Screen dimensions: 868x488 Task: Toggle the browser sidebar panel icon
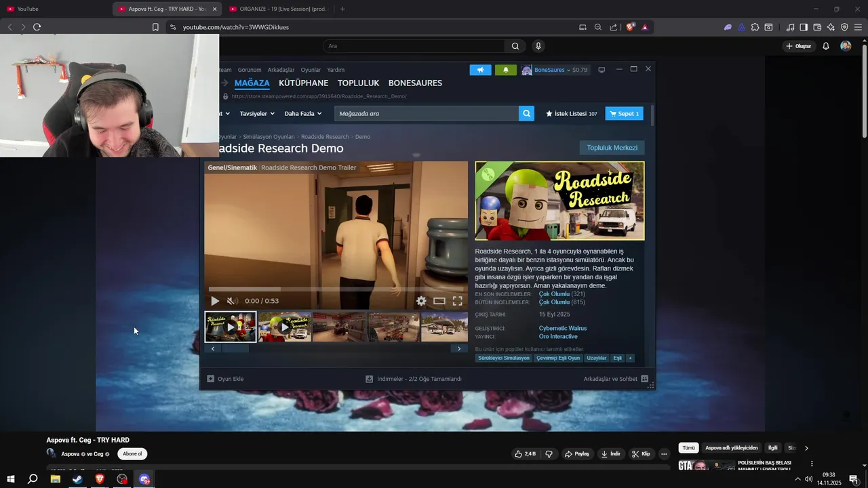(804, 27)
